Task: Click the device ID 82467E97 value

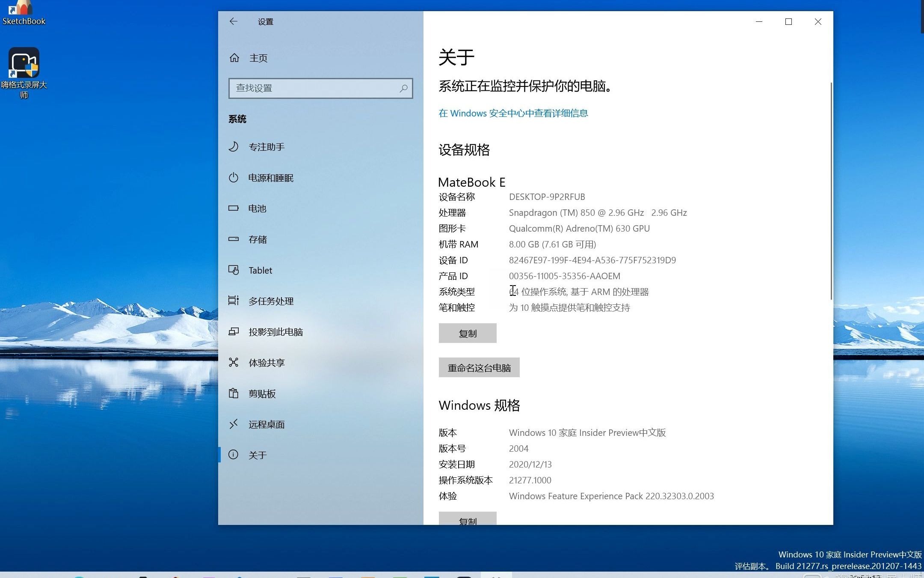Action: [592, 260]
